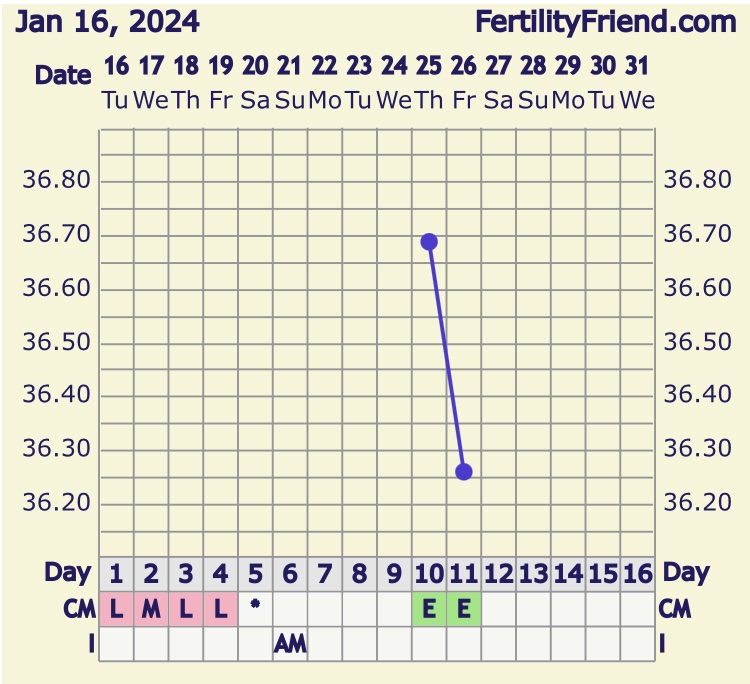The image size is (750, 684).
Task: Select cycle day 7 in the Day row
Action: click(x=325, y=574)
